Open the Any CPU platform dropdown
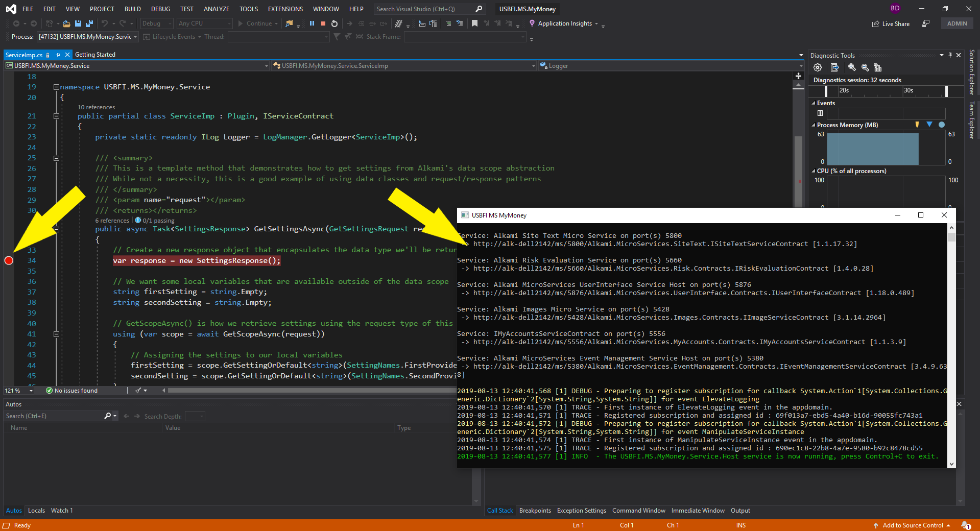The width and height of the screenshot is (980, 531). (x=204, y=23)
